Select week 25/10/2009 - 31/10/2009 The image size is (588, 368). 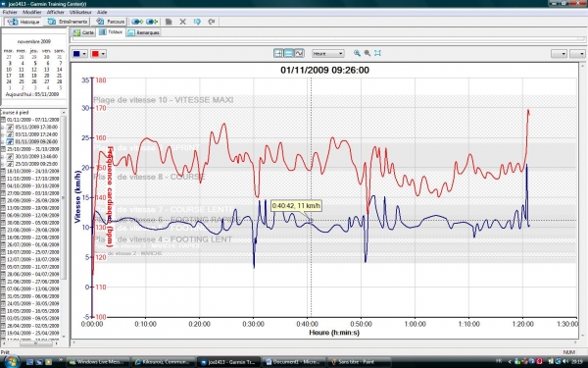33,149
